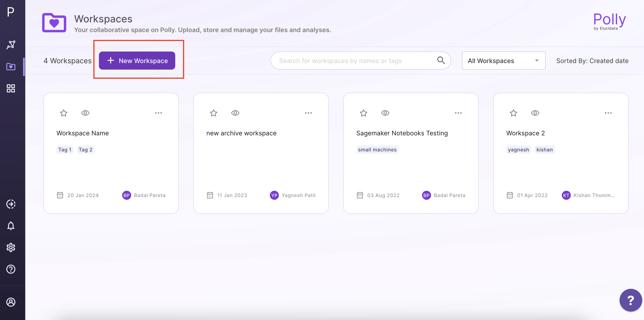Click calendar icon beside 03 Aug 2022
This screenshot has height=320, width=644.
(x=360, y=195)
